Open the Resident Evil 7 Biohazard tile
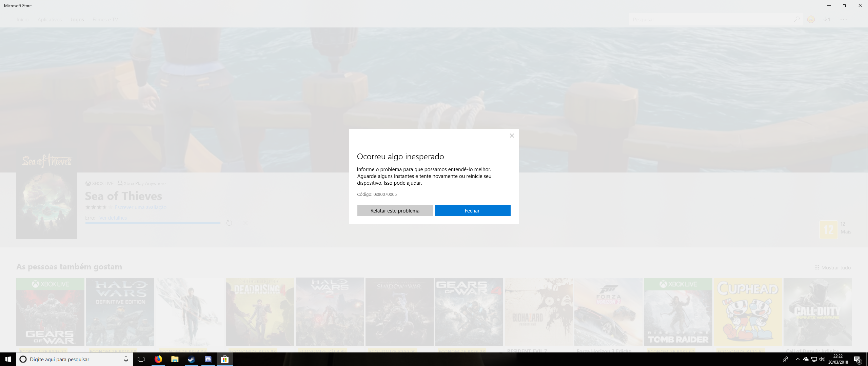The image size is (868, 366). click(539, 312)
